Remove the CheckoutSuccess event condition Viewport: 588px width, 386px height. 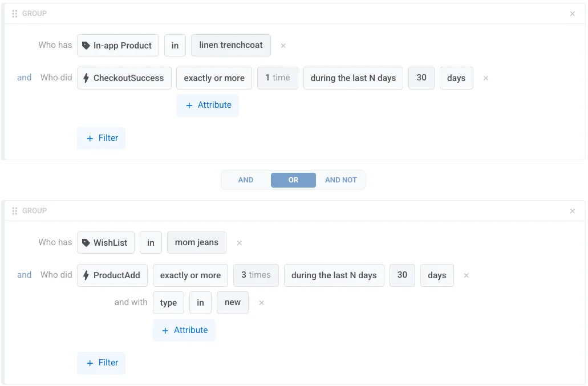pyautogui.click(x=486, y=78)
